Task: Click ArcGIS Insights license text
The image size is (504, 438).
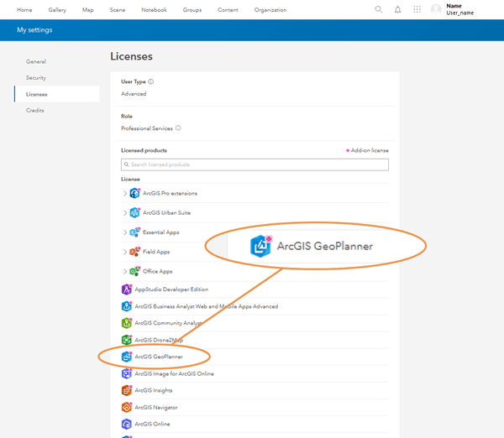Action: (x=154, y=390)
